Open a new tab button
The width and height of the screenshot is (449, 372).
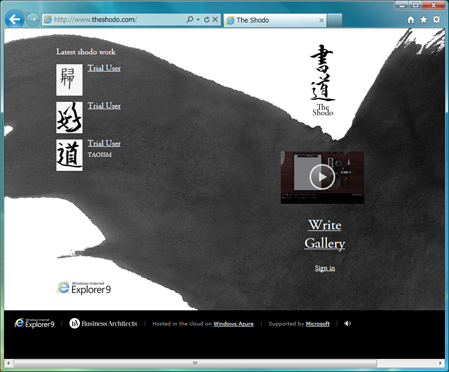tap(335, 20)
